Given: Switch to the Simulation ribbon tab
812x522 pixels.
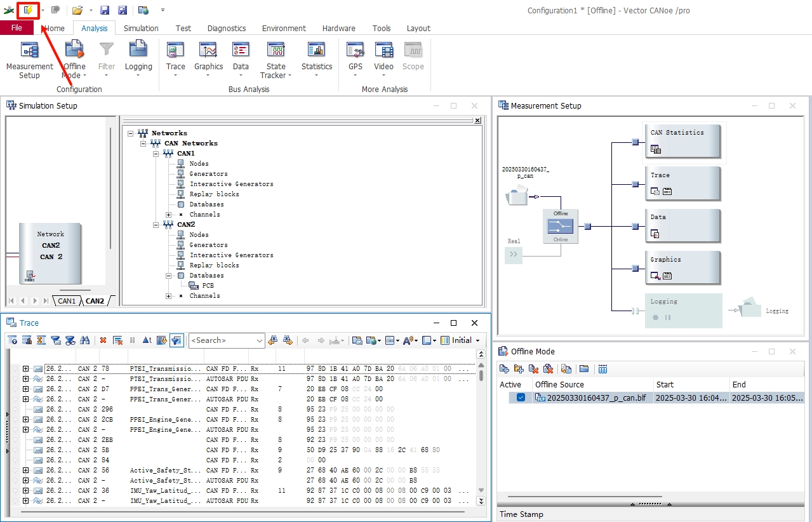Looking at the screenshot, I should (x=141, y=28).
